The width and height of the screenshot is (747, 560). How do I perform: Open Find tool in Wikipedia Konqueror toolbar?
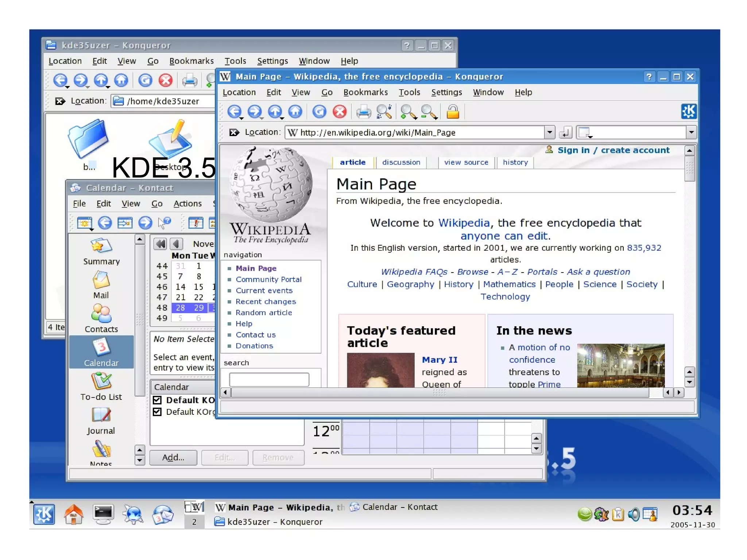(384, 112)
